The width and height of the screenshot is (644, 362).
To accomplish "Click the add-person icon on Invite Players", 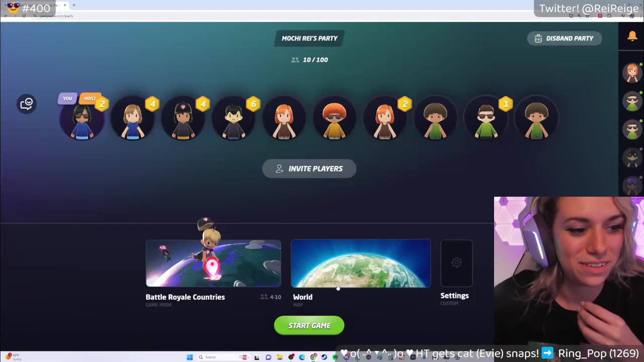I will click(x=279, y=169).
